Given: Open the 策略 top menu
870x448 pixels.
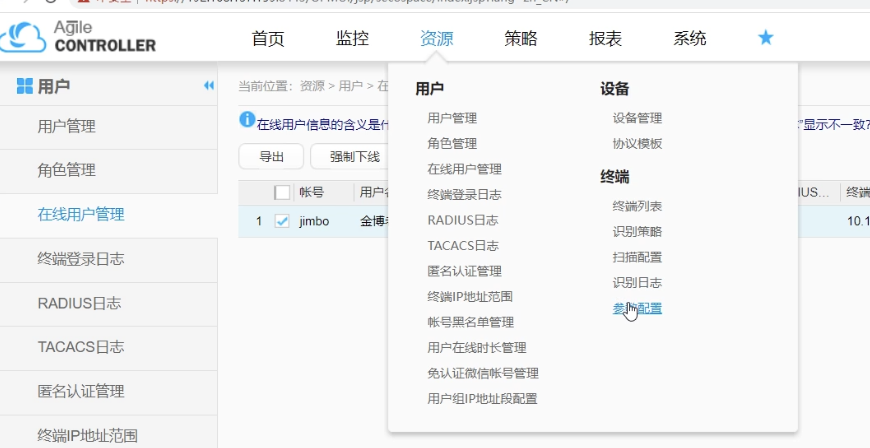Looking at the screenshot, I should click(521, 38).
